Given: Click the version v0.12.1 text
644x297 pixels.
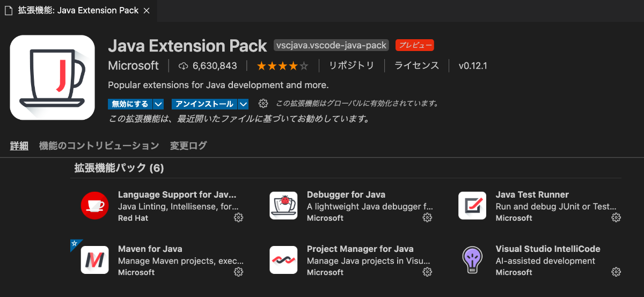Looking at the screenshot, I should 473,66.
